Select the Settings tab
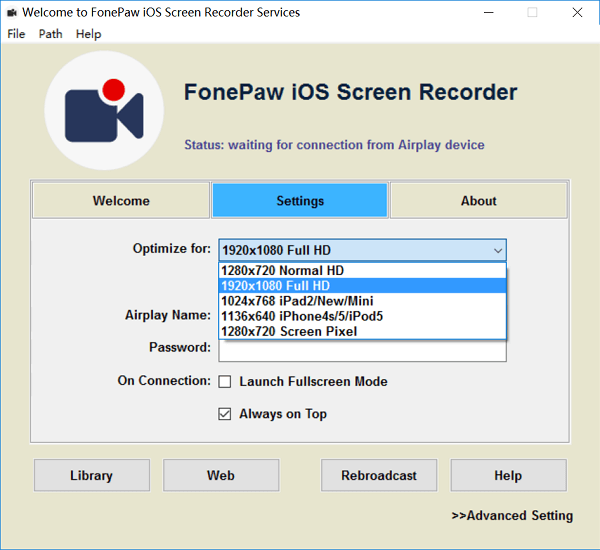The image size is (600, 550). pyautogui.click(x=300, y=201)
